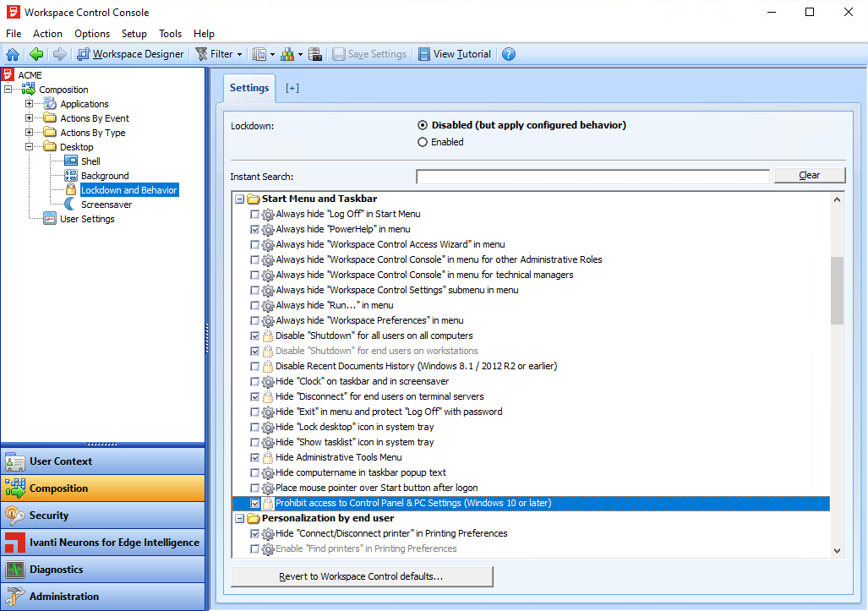Click the gray Forward arrow
The image size is (868, 611).
tap(60, 54)
